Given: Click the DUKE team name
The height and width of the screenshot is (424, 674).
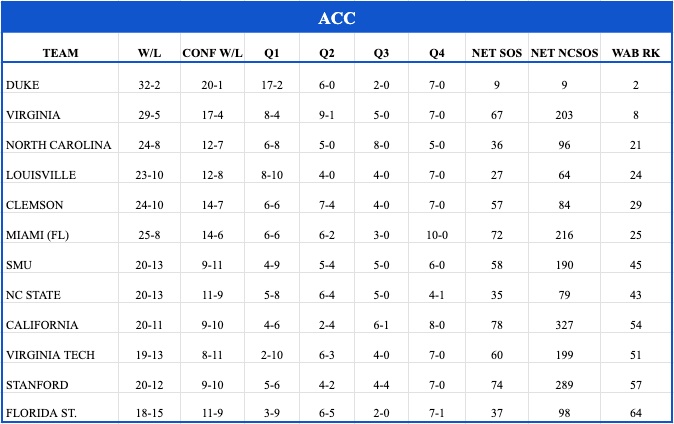Looking at the screenshot, I should pyautogui.click(x=23, y=86).
